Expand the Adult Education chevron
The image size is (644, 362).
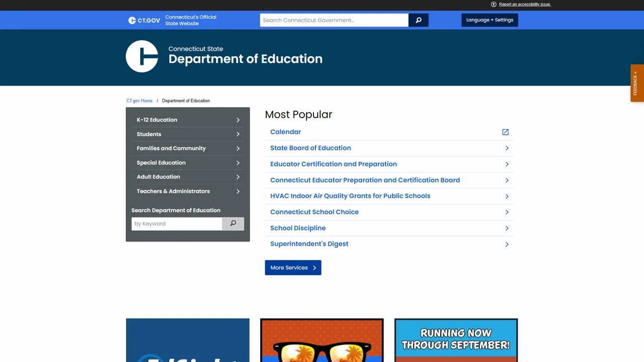pos(238,177)
